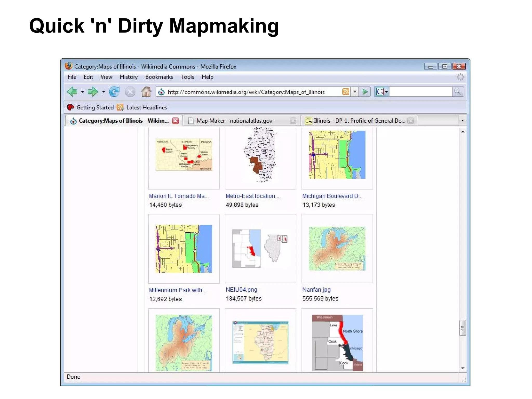Minimize the Firefox window
This screenshot has height=399, width=532.
[x=431, y=67]
